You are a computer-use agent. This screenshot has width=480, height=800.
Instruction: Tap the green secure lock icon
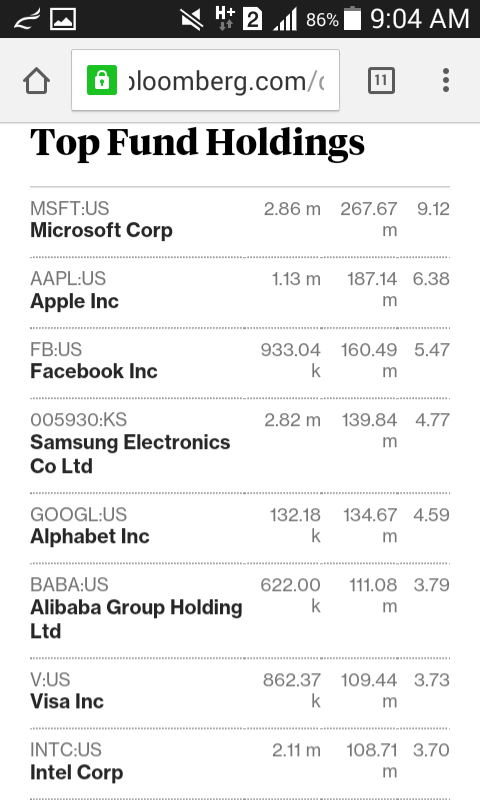pyautogui.click(x=102, y=80)
